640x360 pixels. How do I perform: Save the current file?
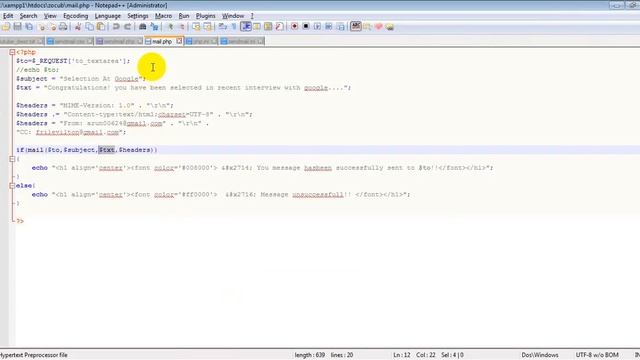click(x=18, y=27)
